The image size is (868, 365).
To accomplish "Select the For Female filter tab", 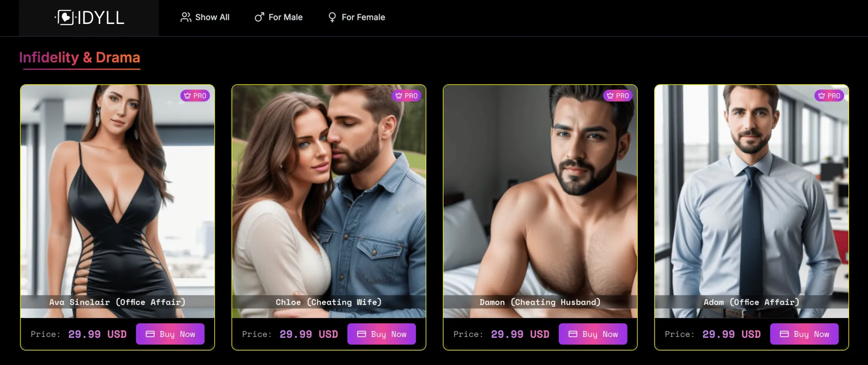I will (357, 17).
